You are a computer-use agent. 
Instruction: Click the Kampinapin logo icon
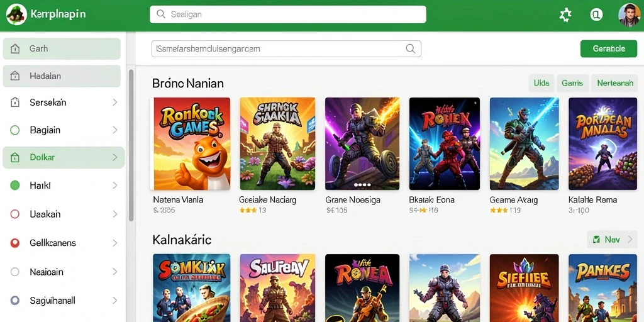16,15
